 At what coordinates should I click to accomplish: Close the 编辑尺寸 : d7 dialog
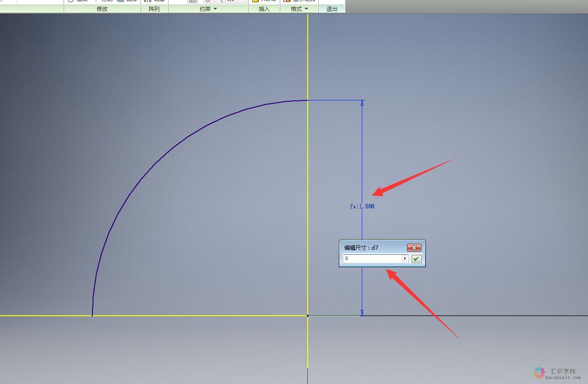414,248
